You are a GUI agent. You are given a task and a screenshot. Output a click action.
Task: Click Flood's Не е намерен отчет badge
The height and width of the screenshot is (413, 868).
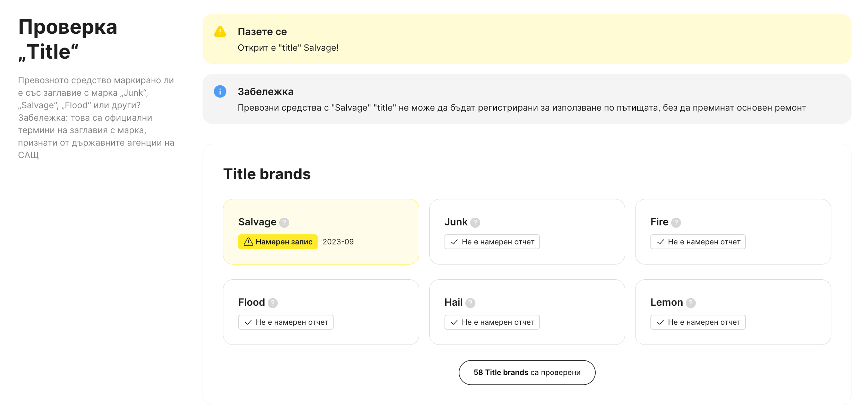(285, 322)
